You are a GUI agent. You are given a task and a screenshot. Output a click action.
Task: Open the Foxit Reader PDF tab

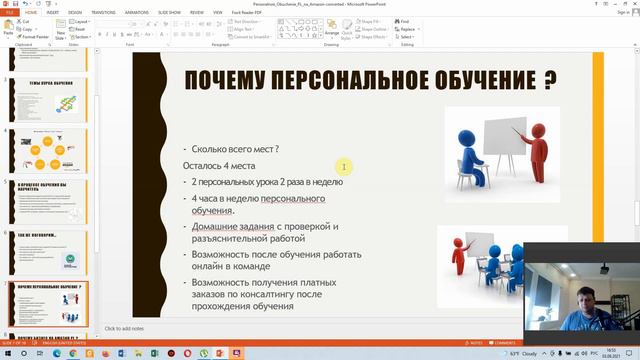pyautogui.click(x=247, y=12)
